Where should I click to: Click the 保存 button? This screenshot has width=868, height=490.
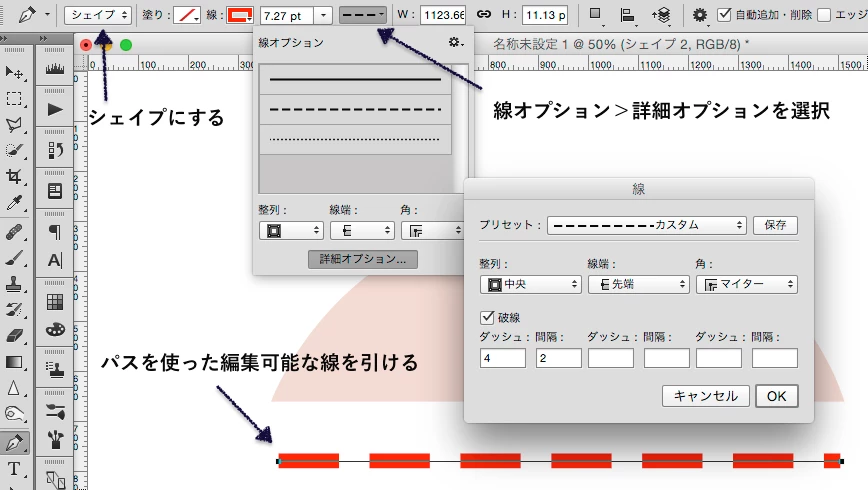pyautogui.click(x=775, y=225)
